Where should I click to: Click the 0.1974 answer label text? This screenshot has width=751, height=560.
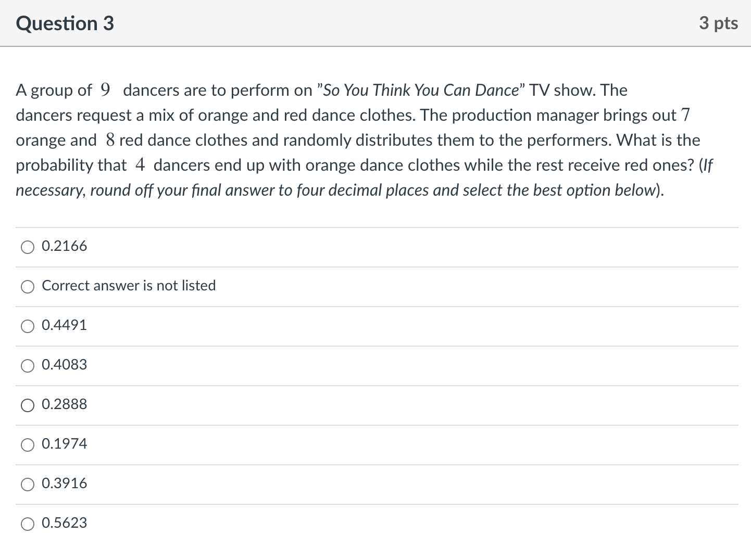pos(65,444)
